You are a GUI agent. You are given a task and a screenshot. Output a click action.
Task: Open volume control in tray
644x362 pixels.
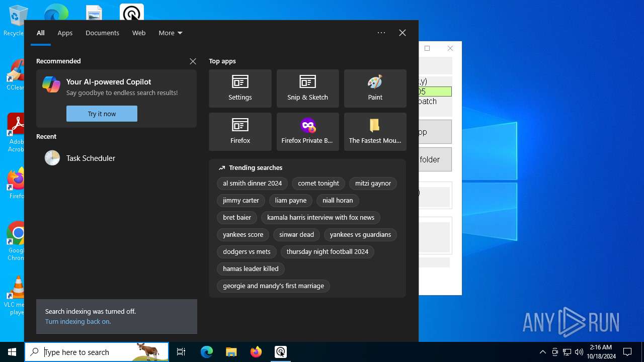pos(579,352)
